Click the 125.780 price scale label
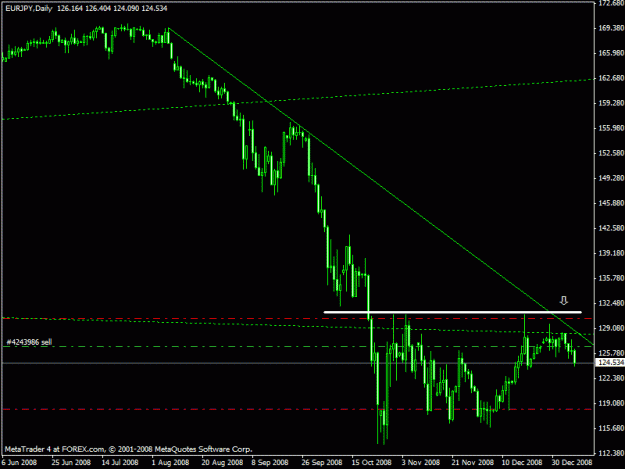 [x=611, y=353]
